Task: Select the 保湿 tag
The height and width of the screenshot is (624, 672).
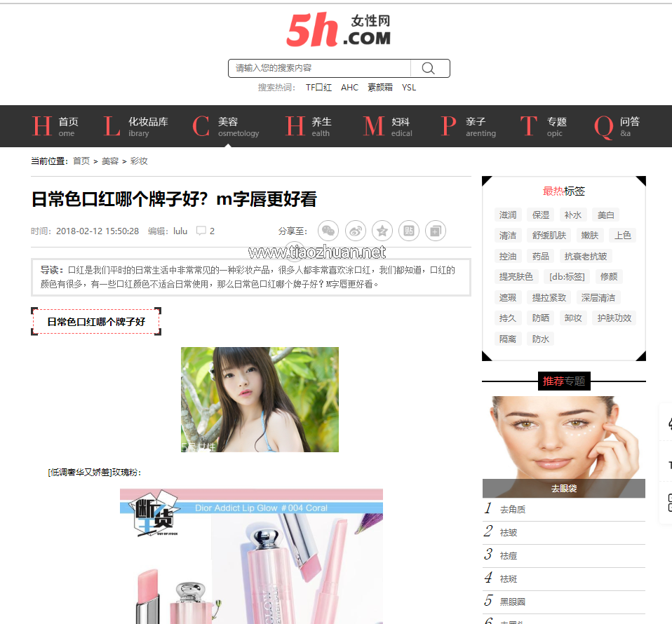Action: tap(541, 215)
